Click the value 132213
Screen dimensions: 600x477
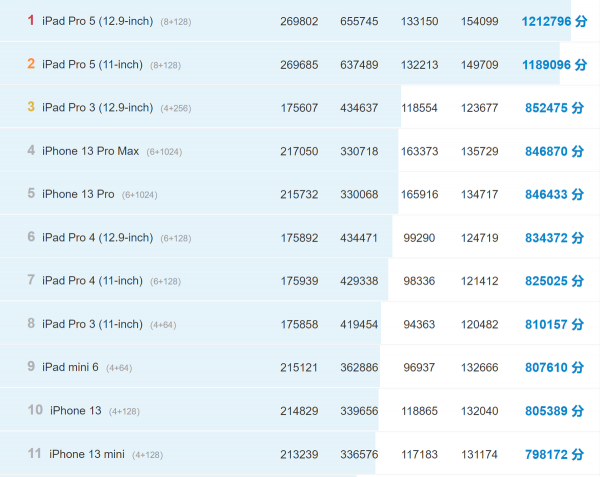(419, 65)
